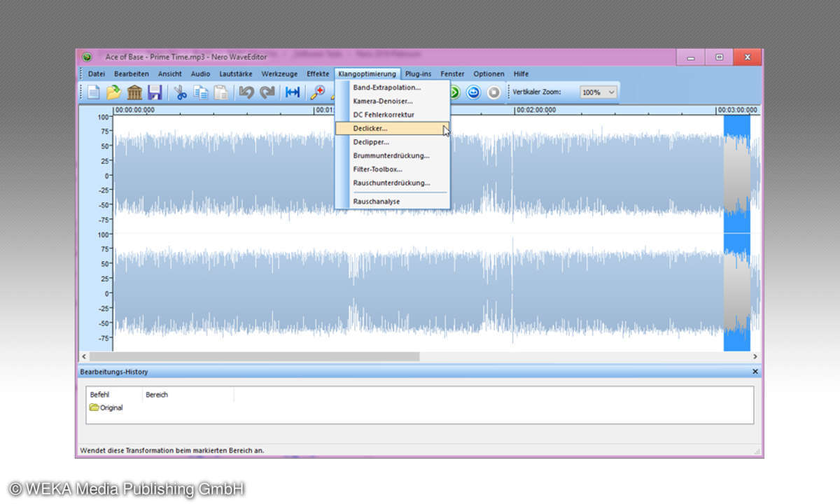Start playback with the green play button

tap(454, 92)
